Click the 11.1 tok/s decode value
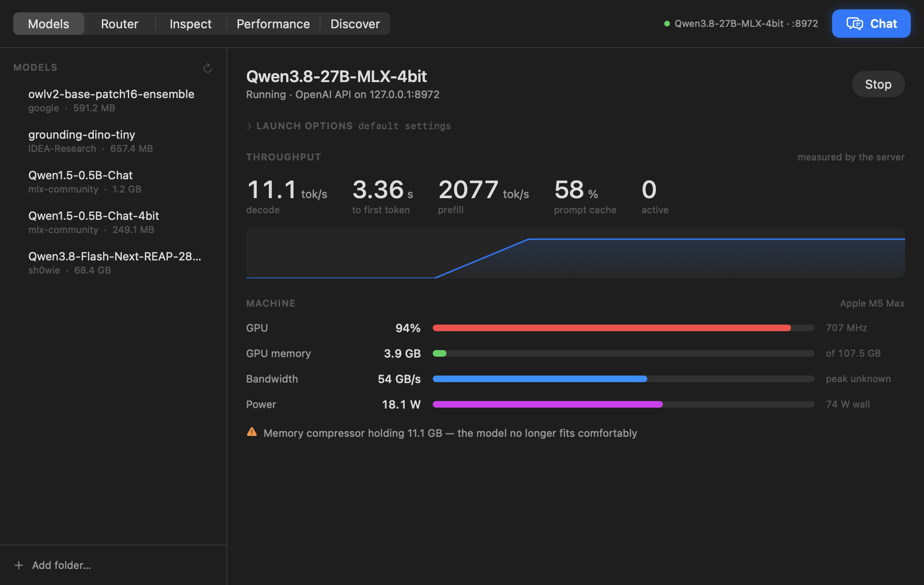924x585 pixels. [287, 190]
